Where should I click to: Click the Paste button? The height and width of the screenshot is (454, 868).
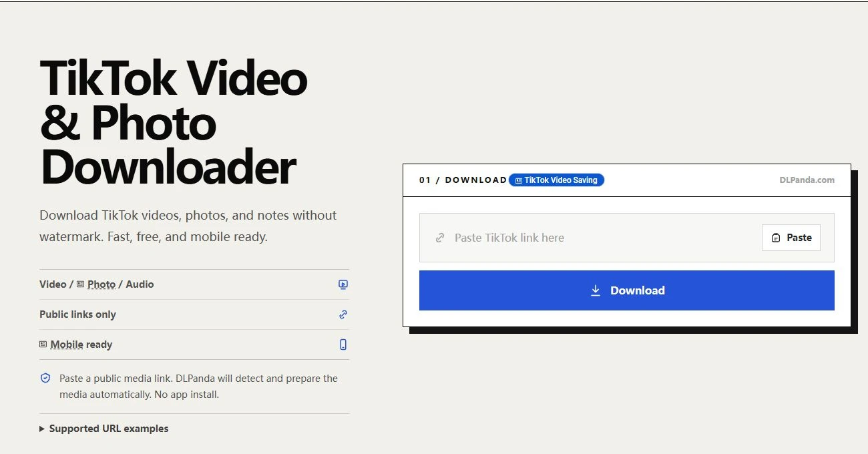(x=791, y=238)
